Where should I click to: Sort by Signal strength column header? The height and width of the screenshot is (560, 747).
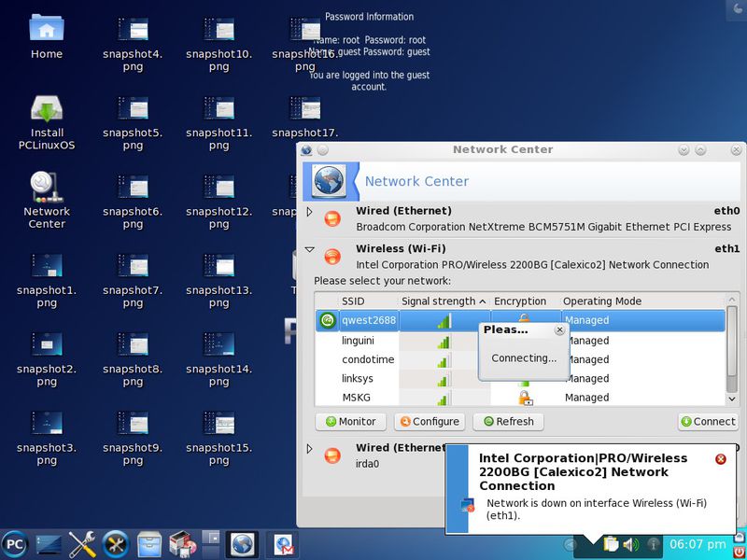click(444, 301)
